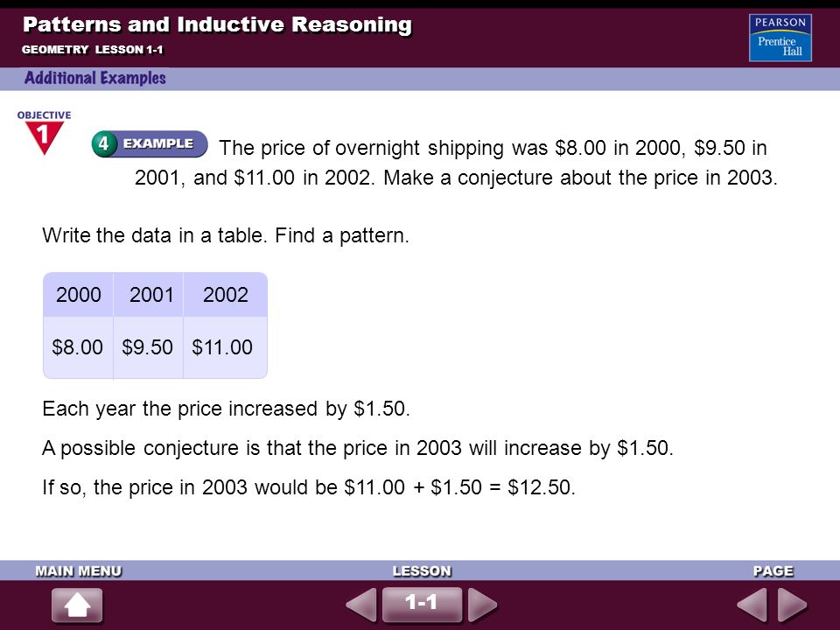Click the 2000 table header cell
Viewport: 840px width, 630px height.
[78, 295]
